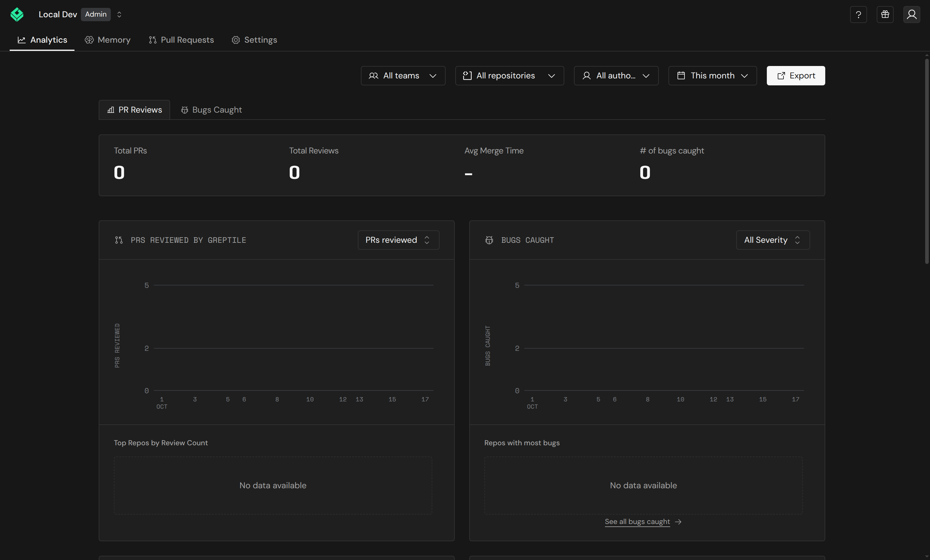Expand the All authors filter dropdown
The width and height of the screenshot is (930, 560).
coord(616,76)
